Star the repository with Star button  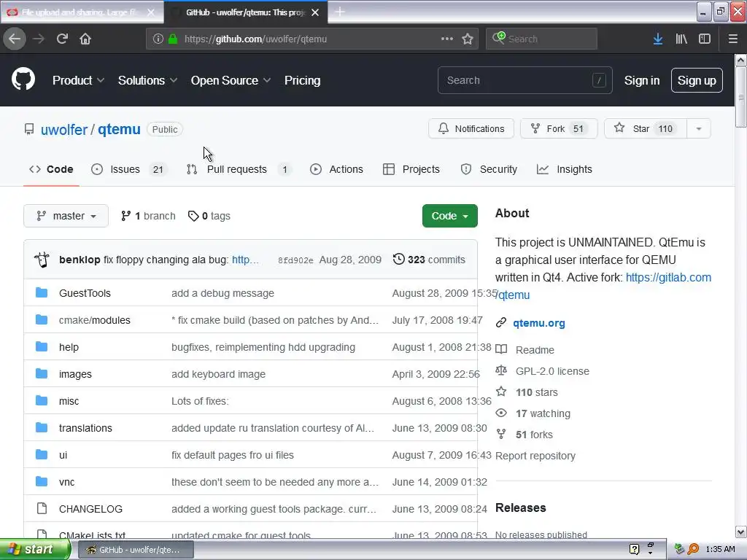point(645,128)
